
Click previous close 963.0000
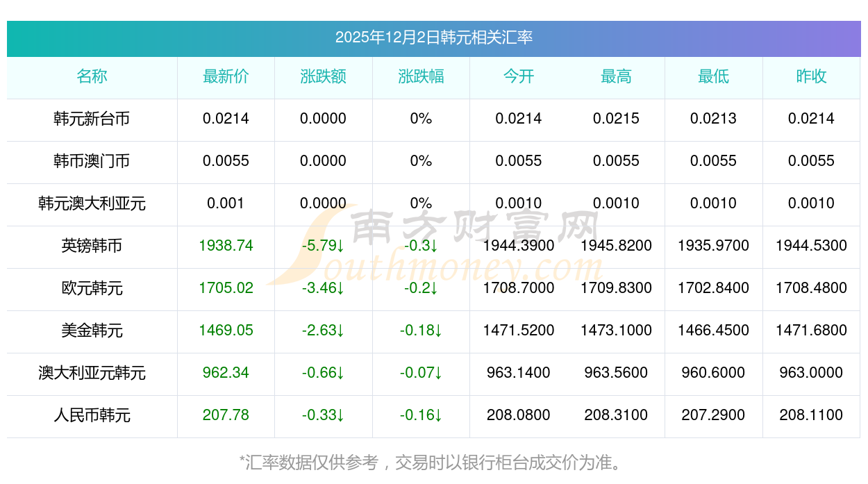click(811, 373)
